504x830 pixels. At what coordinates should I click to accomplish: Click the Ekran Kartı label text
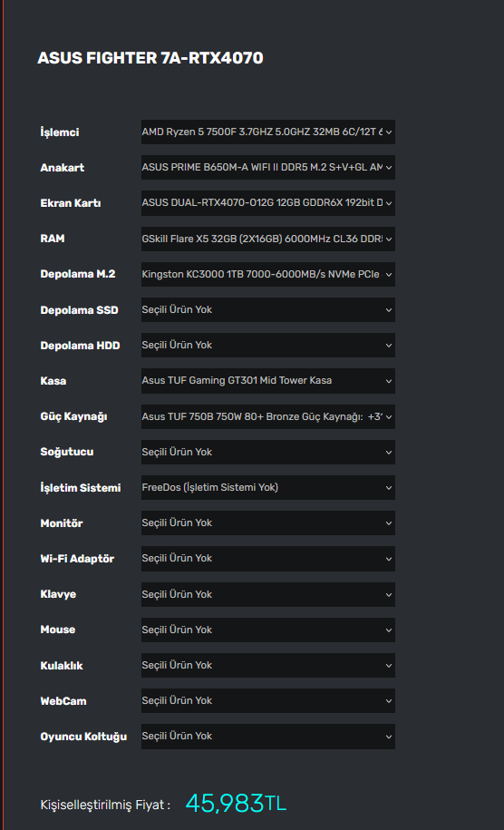71,203
